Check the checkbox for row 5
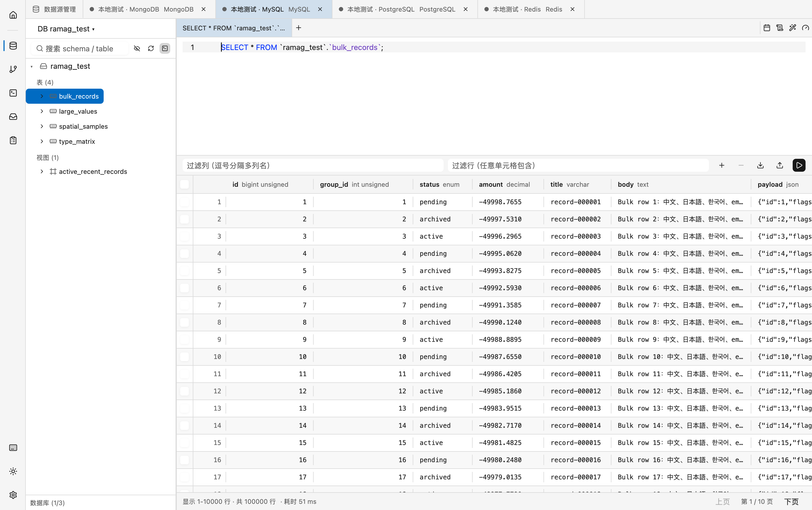The image size is (812, 510). click(x=184, y=271)
